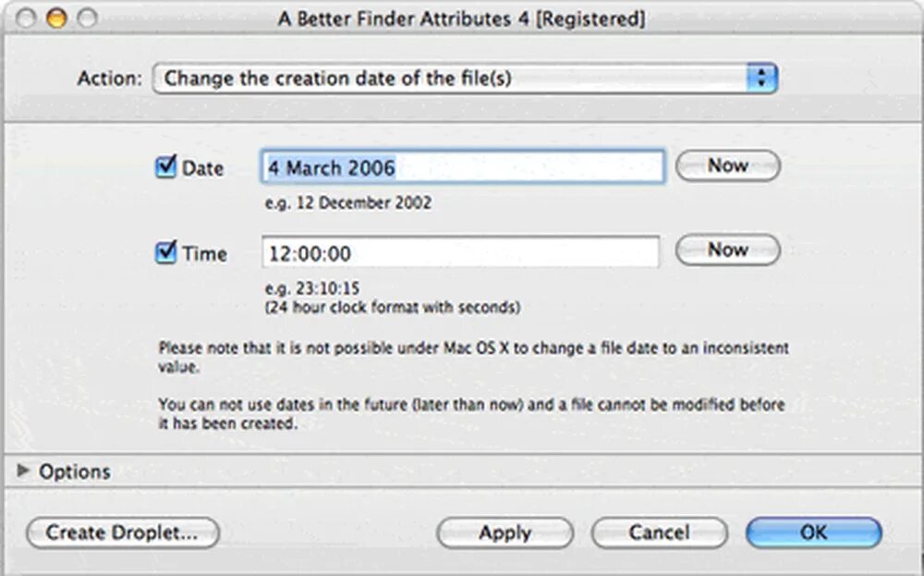Set date using Now button beside Date field
Screen dimensions: 924x576
pos(728,165)
